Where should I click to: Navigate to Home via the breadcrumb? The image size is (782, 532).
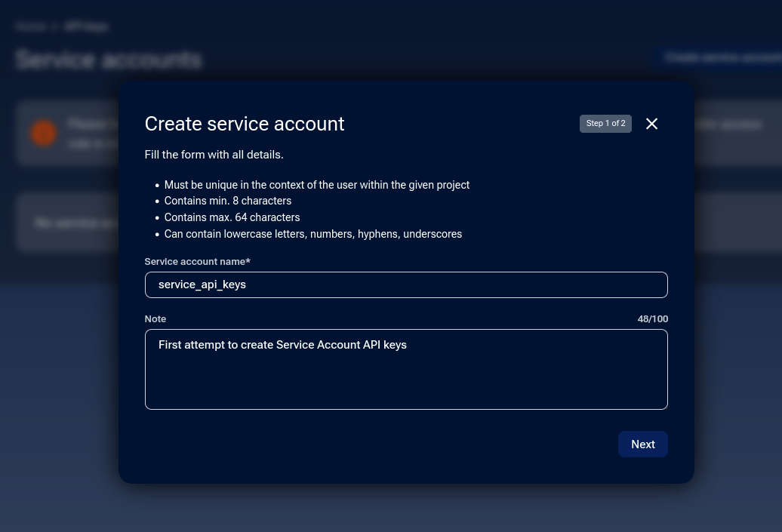(31, 26)
